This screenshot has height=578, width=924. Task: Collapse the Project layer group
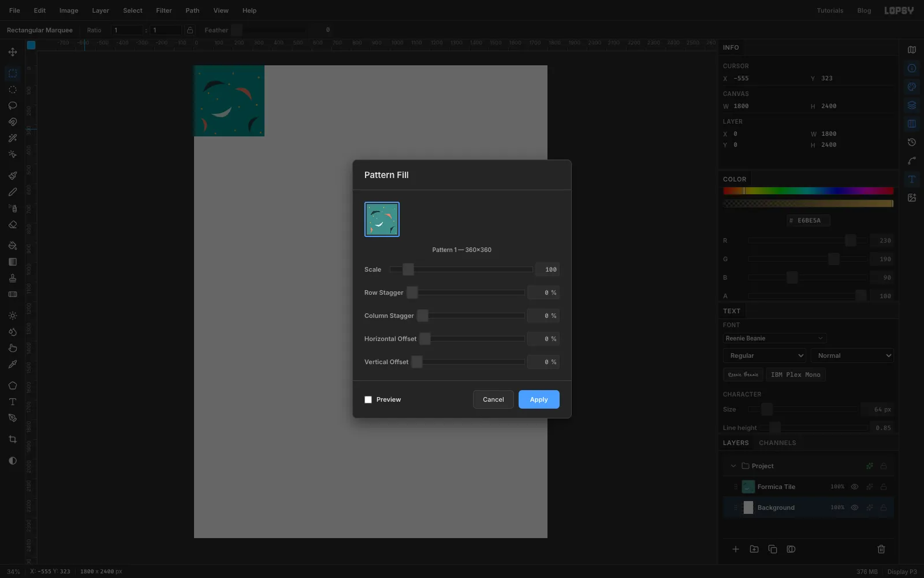(x=733, y=466)
